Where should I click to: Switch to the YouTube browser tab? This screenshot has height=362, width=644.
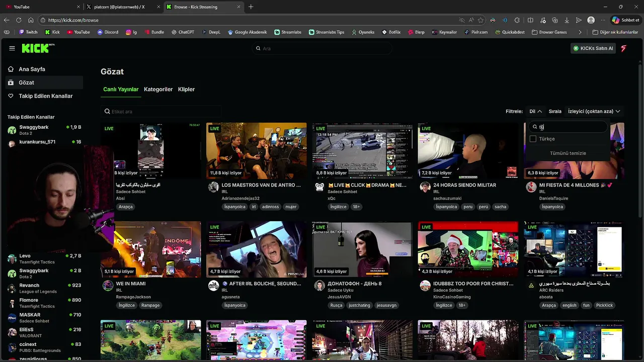click(42, 7)
